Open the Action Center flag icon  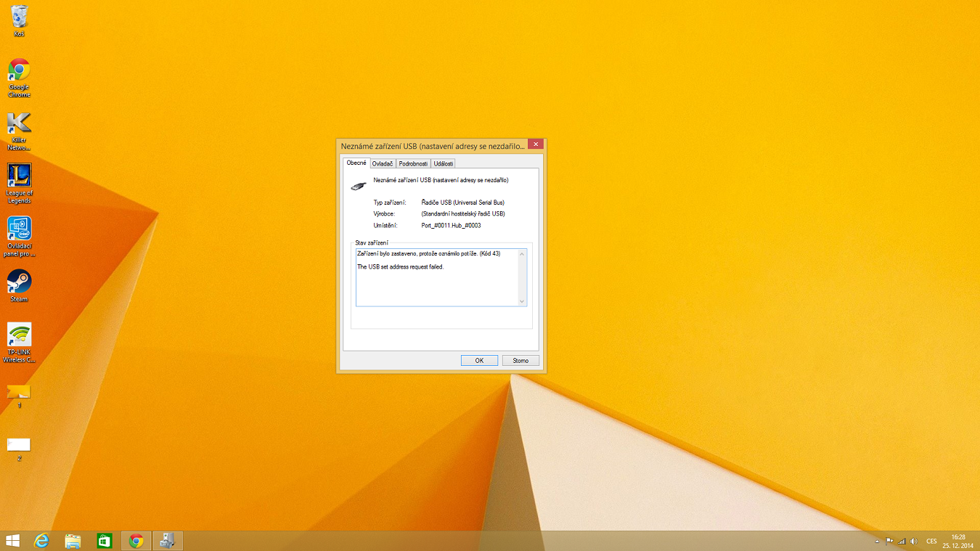point(889,542)
